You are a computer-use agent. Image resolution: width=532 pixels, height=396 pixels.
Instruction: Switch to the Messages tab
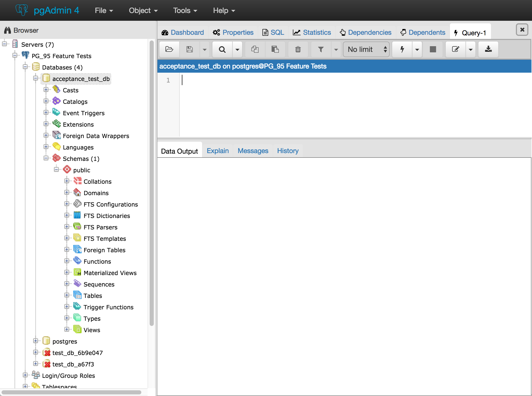(253, 151)
